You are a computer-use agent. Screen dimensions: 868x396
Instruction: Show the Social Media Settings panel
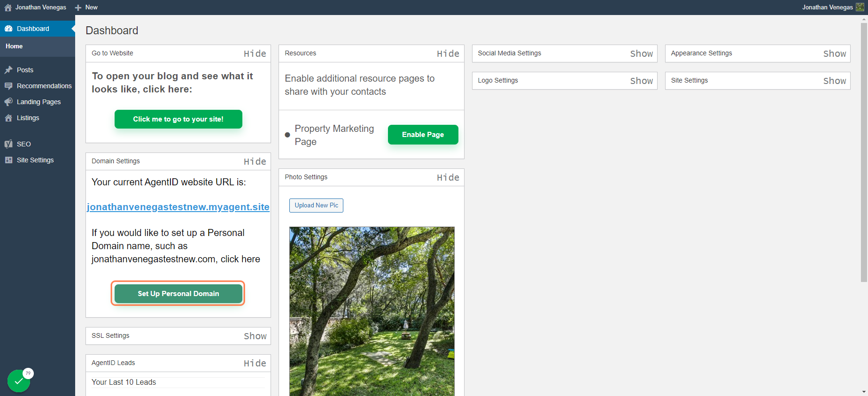[x=642, y=53]
